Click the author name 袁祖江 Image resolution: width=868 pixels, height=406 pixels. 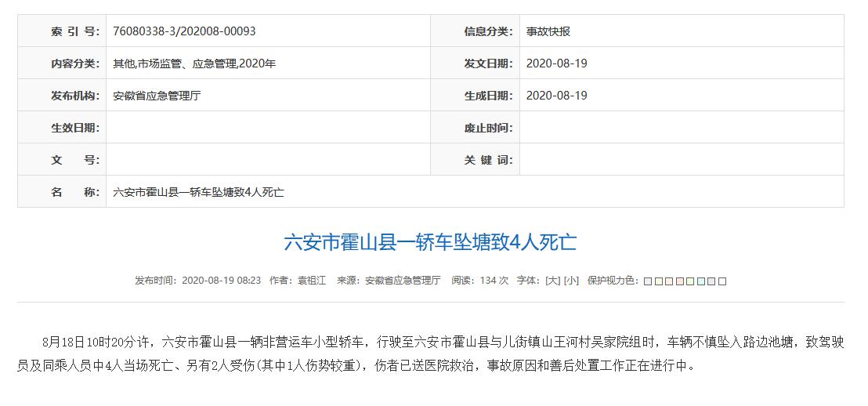311,281
